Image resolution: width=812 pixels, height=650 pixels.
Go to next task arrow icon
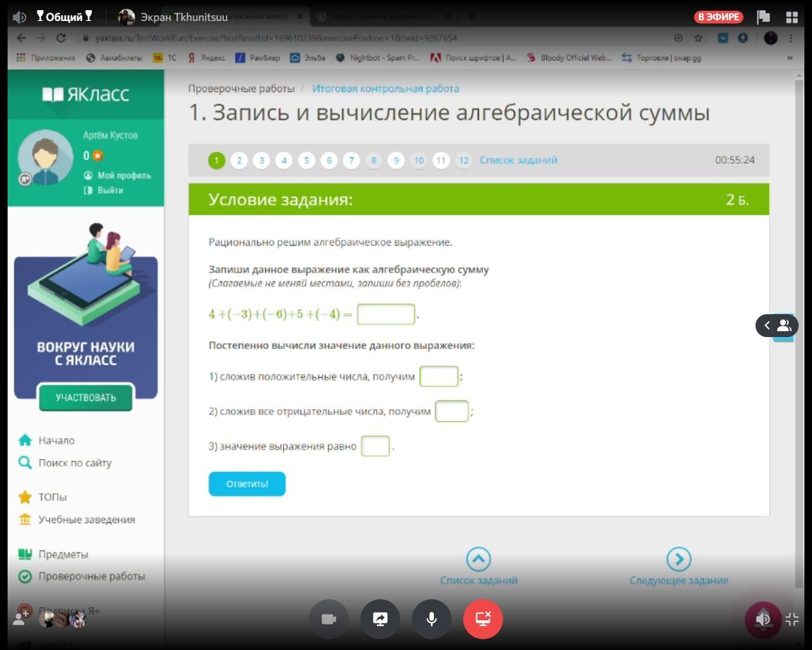click(x=679, y=559)
